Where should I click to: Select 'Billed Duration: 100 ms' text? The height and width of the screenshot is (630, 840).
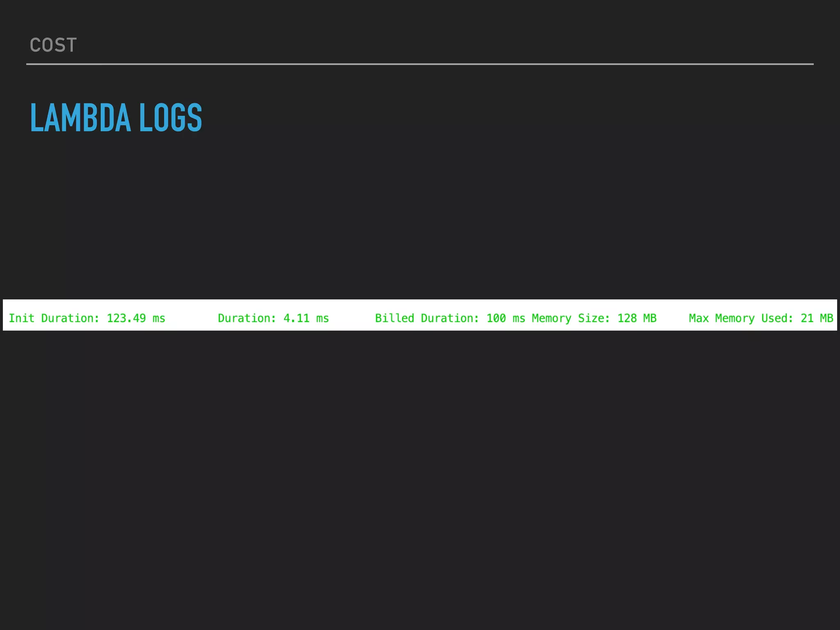coord(450,318)
